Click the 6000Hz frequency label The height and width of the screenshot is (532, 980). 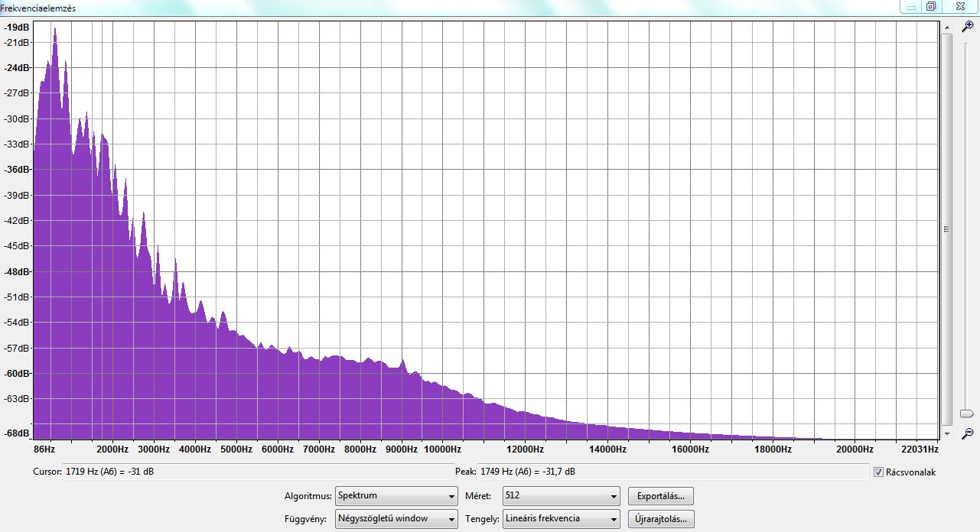point(278,449)
